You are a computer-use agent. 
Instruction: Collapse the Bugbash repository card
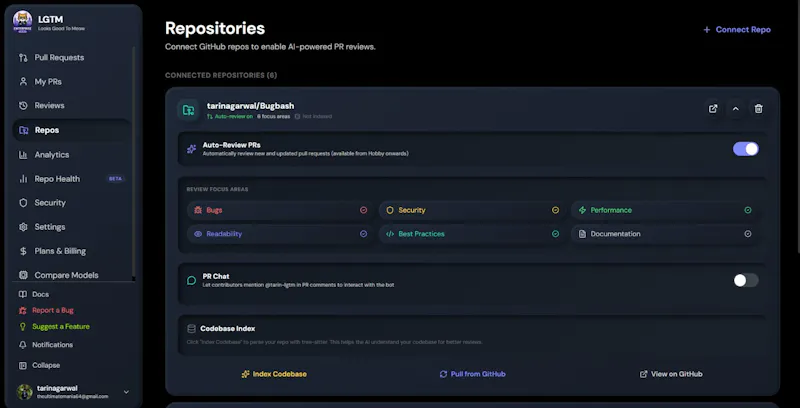(736, 109)
